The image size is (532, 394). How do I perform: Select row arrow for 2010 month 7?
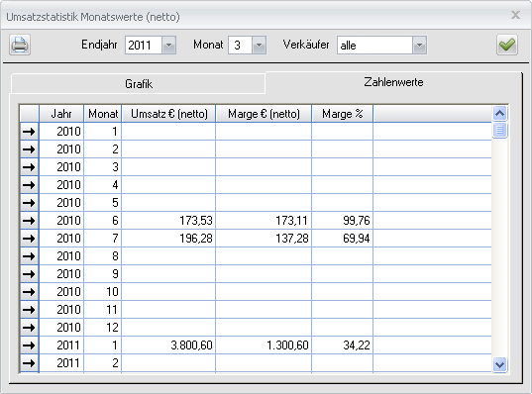29,239
